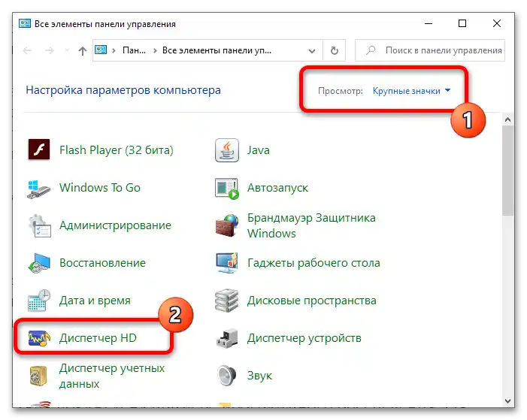Open the Flash Player (32 бита) link
This screenshot has height=420, width=527.
(117, 150)
